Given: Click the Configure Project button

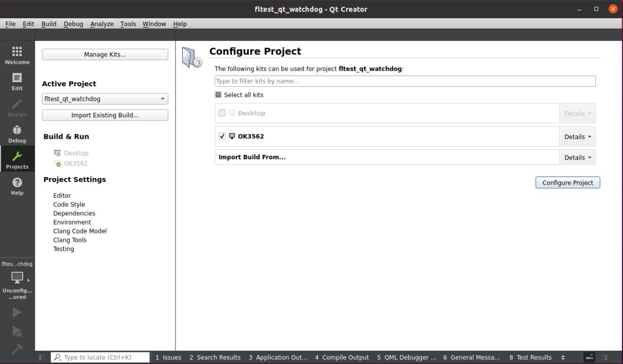Looking at the screenshot, I should pos(568,183).
